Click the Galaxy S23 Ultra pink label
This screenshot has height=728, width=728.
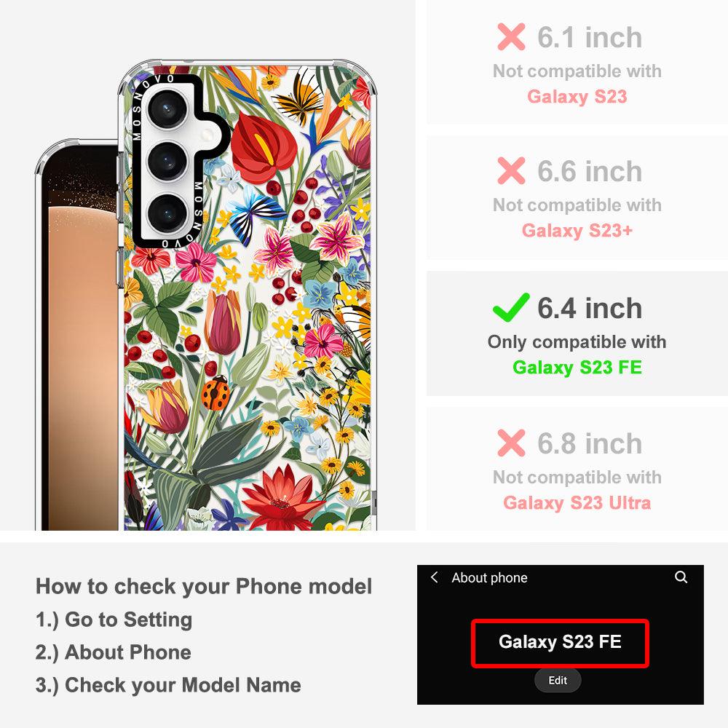click(577, 503)
